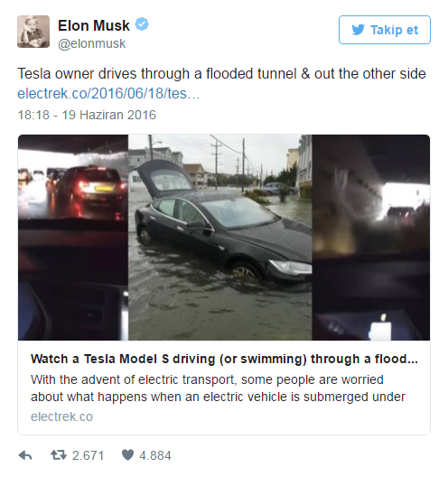Click the retweet icon
448x477 pixels.
[x=59, y=455]
